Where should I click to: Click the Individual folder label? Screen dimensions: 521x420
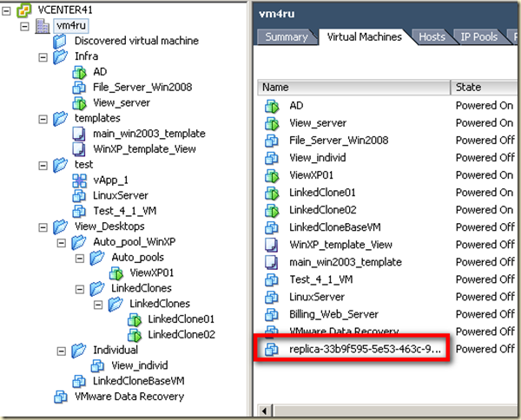[x=115, y=350]
